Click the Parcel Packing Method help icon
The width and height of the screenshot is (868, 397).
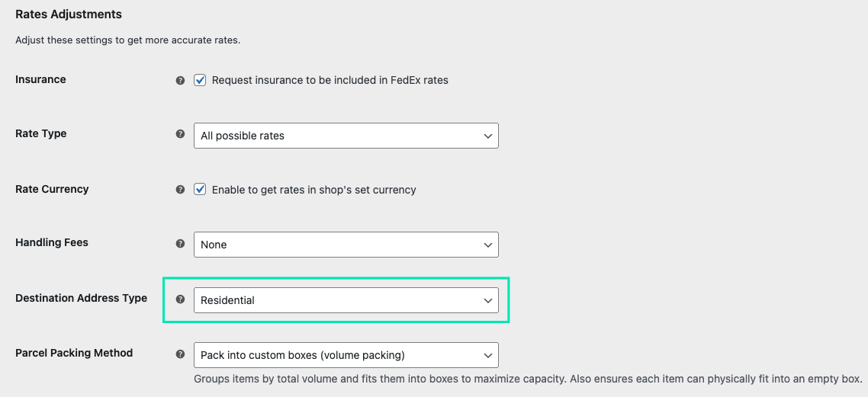(180, 354)
